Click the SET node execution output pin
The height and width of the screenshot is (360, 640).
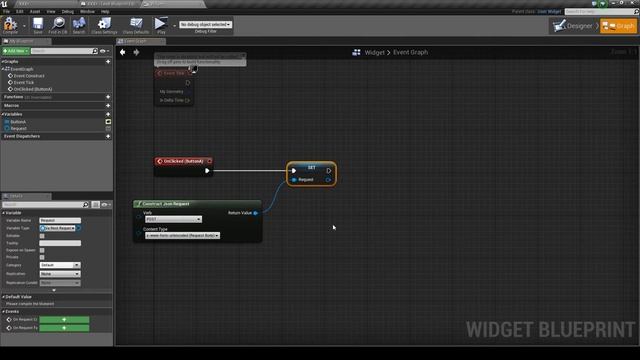click(x=329, y=171)
